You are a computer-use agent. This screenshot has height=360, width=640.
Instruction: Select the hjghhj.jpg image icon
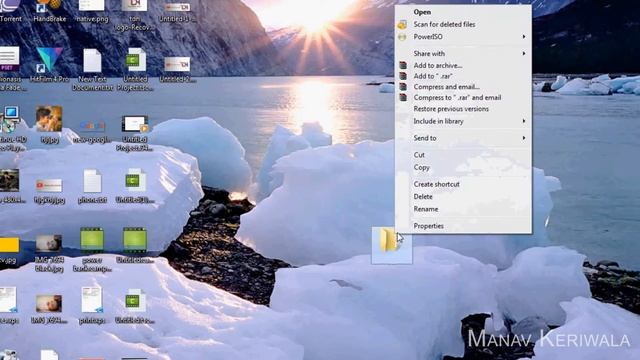coord(49,190)
